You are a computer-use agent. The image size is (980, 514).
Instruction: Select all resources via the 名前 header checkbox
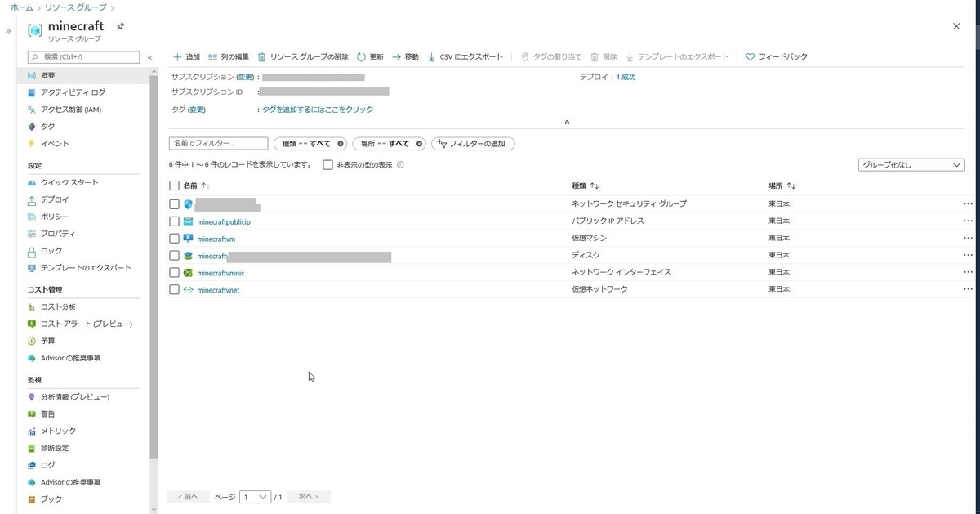[174, 185]
